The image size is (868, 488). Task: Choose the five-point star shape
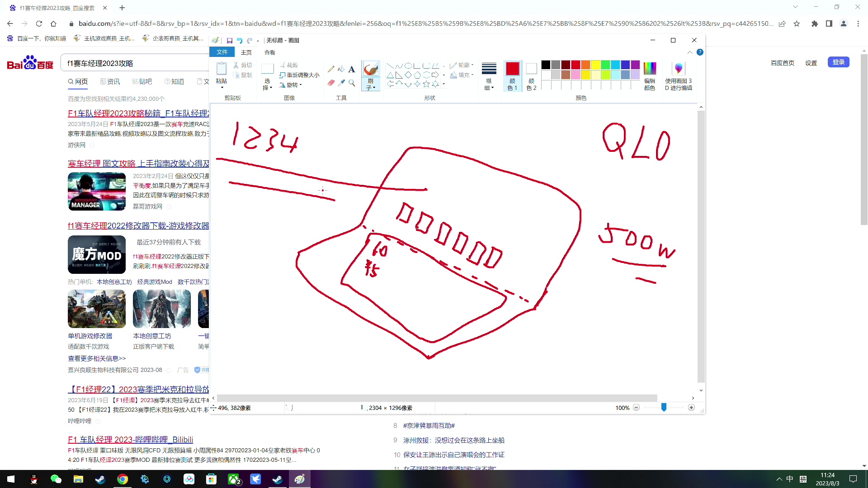(426, 84)
